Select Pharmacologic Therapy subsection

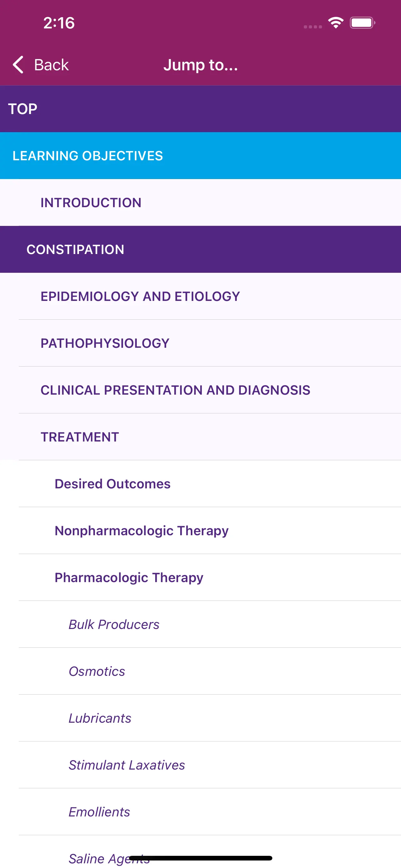129,577
